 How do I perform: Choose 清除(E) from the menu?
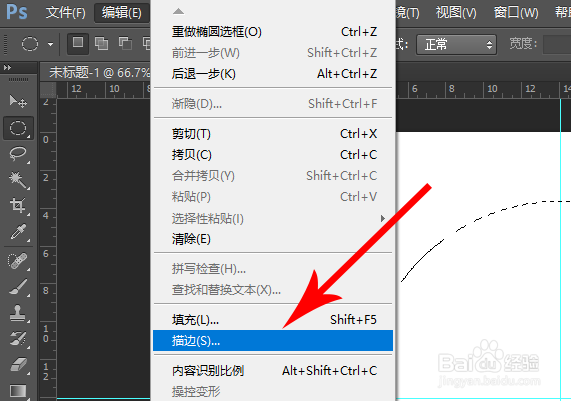click(273, 239)
